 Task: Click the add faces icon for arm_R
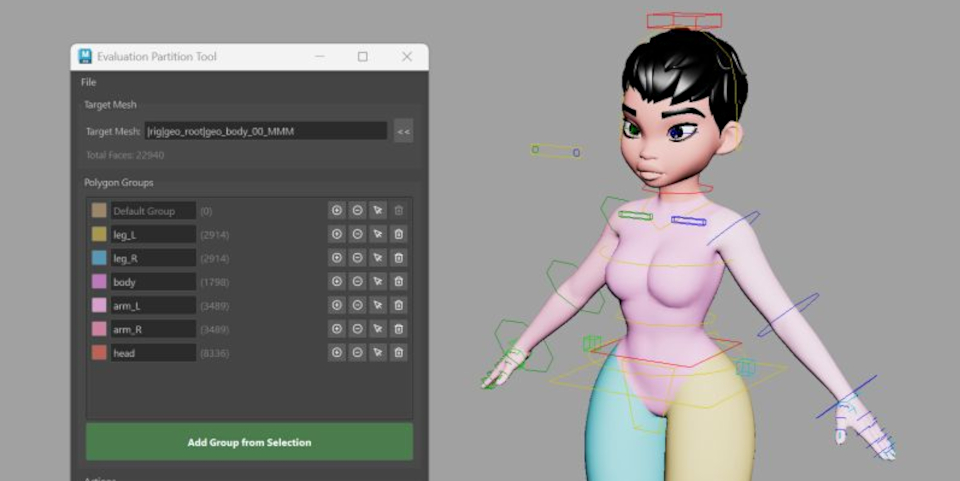(337, 329)
